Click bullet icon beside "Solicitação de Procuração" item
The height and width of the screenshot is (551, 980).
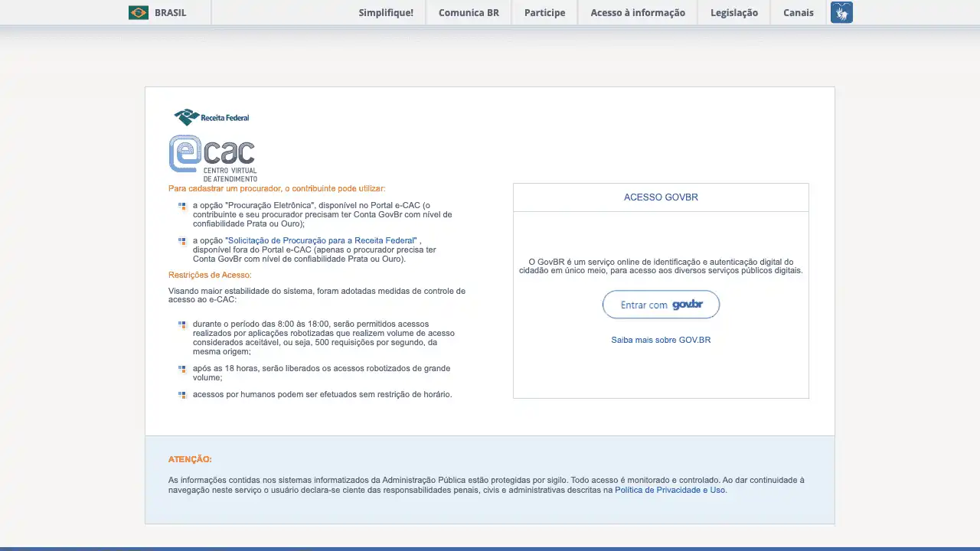point(182,241)
